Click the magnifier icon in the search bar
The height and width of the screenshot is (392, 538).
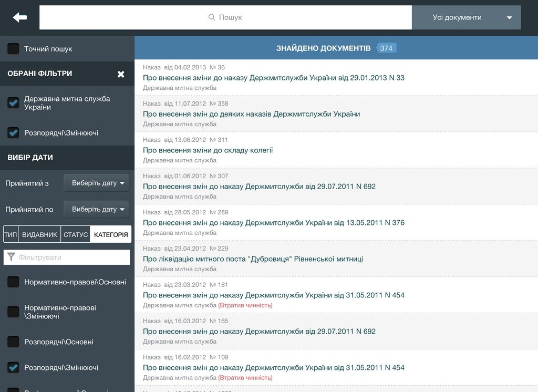[x=212, y=17]
